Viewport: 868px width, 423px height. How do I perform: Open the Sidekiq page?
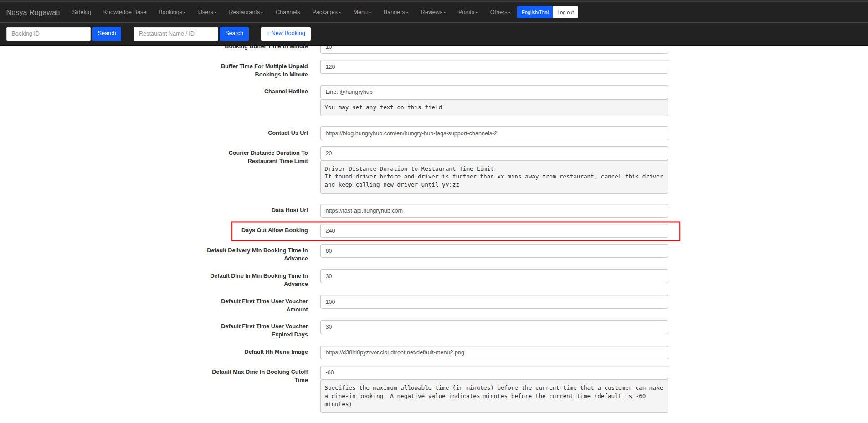(82, 12)
